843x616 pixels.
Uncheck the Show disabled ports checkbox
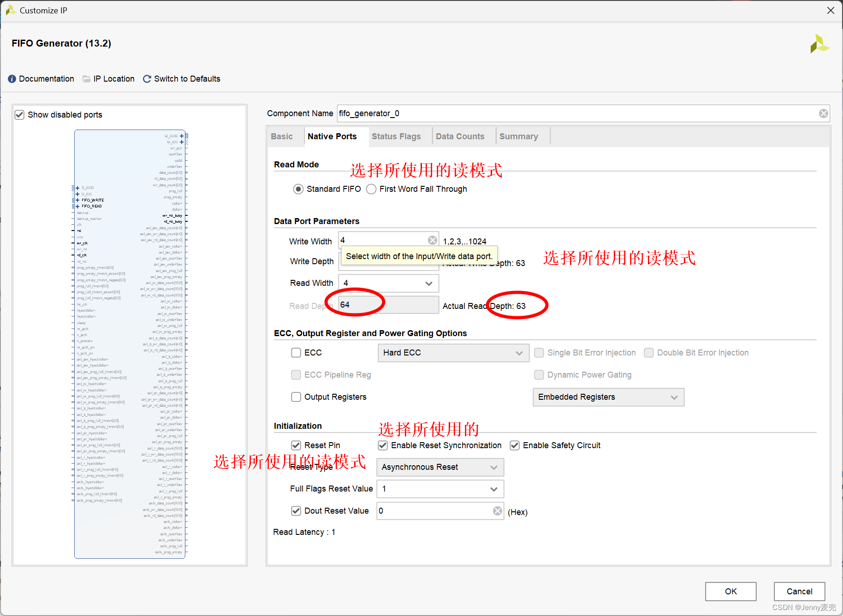tap(19, 114)
